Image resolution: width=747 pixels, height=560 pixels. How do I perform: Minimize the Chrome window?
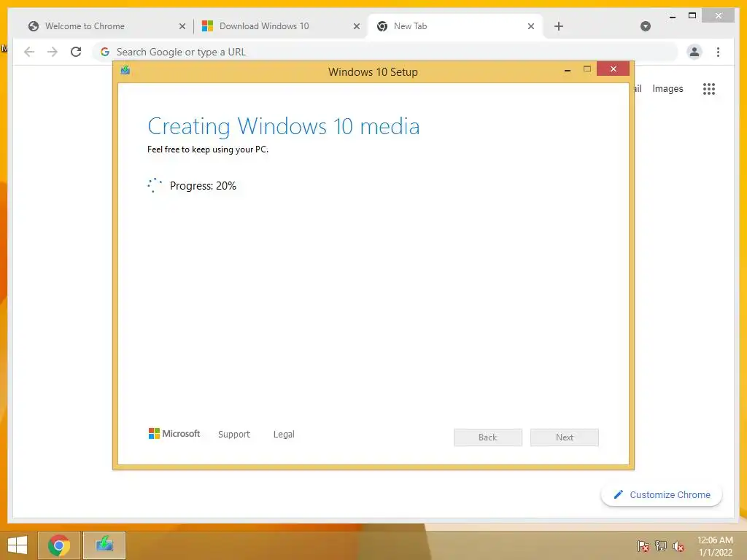672,17
